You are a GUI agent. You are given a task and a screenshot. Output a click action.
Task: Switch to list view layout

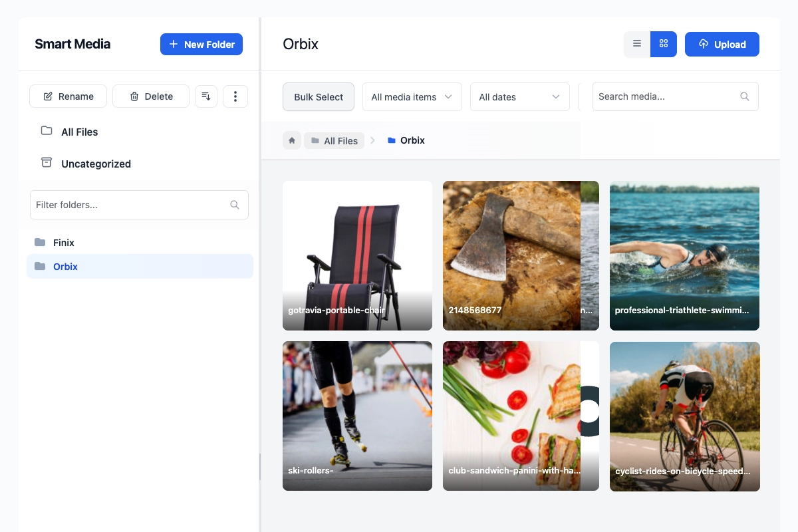636,43
